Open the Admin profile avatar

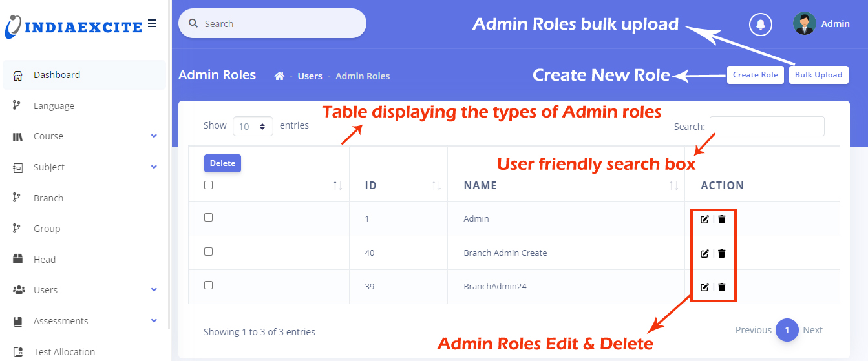point(804,24)
